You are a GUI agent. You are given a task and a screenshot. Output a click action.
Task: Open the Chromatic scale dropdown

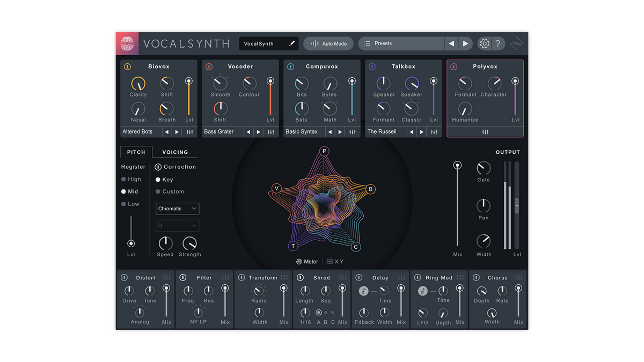click(x=178, y=209)
